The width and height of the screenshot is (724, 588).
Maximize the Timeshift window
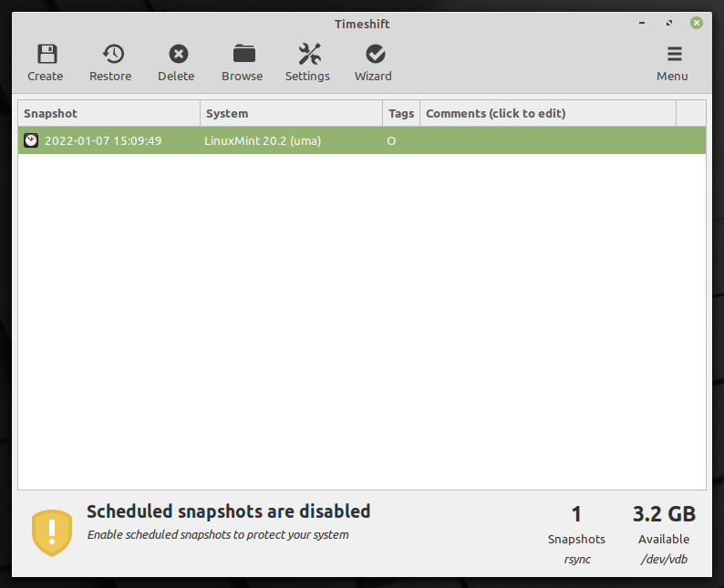coord(669,23)
